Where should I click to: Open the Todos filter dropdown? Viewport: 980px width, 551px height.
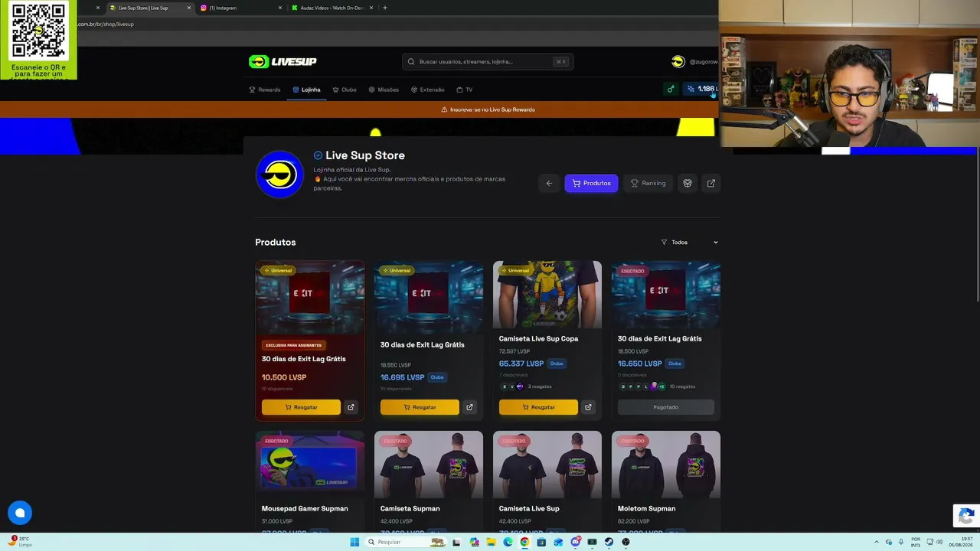(690, 242)
